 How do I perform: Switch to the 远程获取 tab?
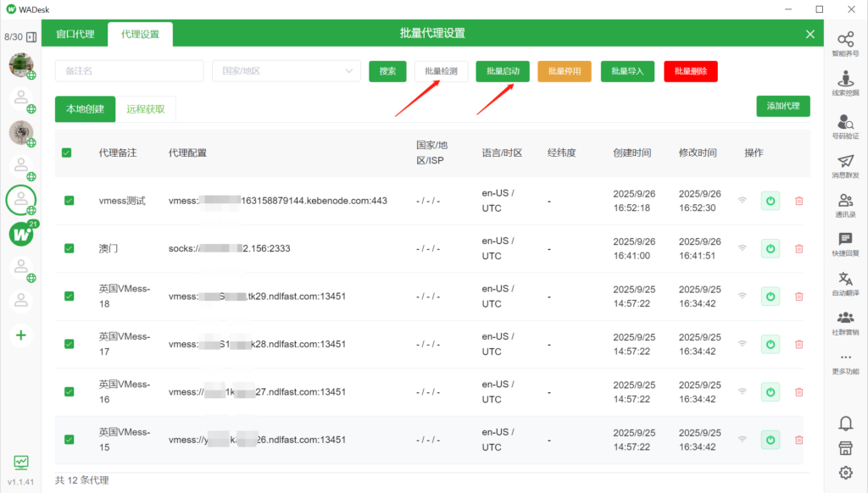(x=146, y=109)
